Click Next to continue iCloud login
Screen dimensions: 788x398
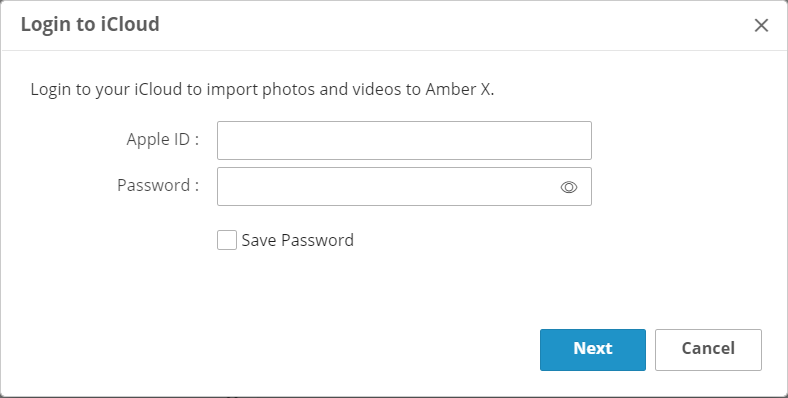[x=593, y=350]
